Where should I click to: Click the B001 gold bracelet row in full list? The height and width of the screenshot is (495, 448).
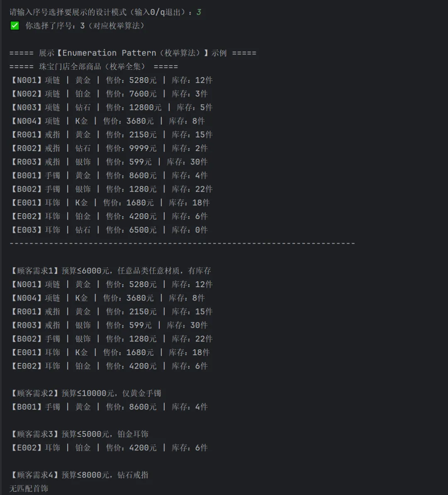(109, 175)
